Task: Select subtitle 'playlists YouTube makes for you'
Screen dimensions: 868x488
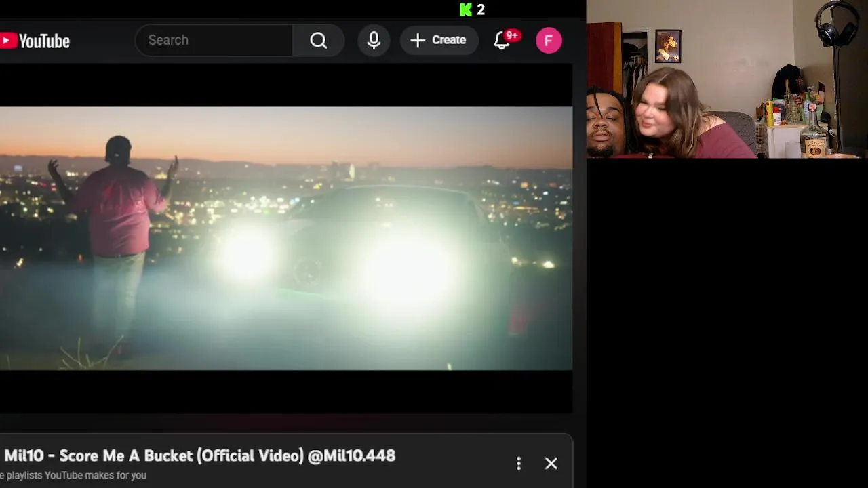Action: click(x=76, y=475)
